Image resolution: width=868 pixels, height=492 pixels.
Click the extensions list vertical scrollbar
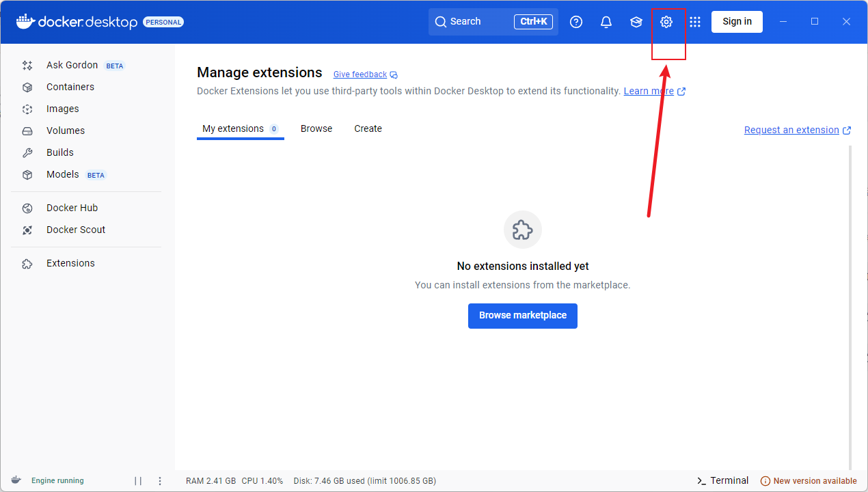tap(850, 307)
